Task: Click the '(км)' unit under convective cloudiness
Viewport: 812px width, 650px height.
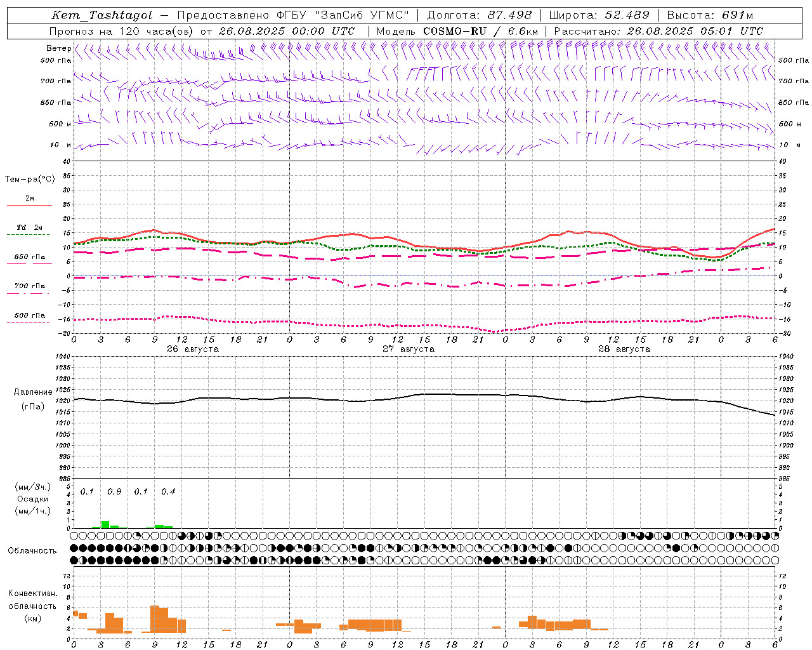Action: click(33, 618)
